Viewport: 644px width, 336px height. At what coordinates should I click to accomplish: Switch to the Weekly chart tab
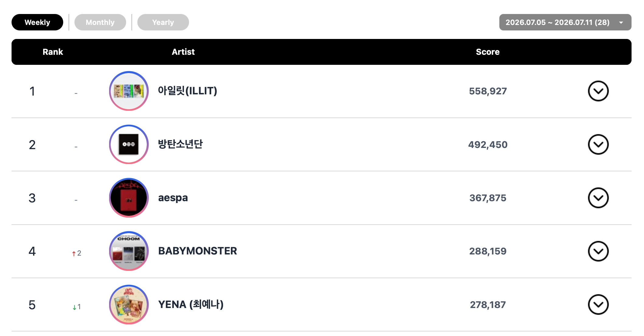(x=37, y=22)
